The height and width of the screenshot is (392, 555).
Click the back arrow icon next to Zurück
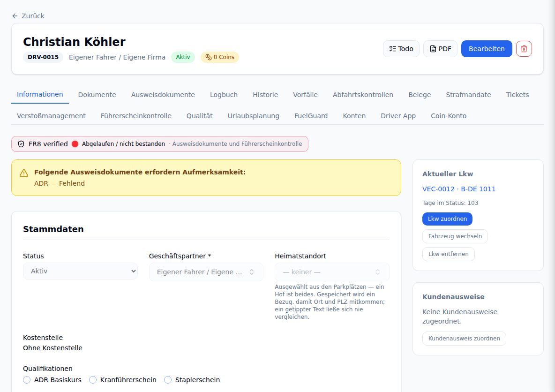coord(15,16)
